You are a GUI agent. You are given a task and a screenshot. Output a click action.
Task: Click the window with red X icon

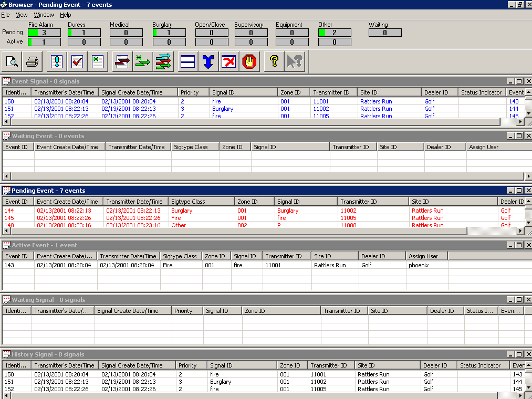(x=229, y=62)
